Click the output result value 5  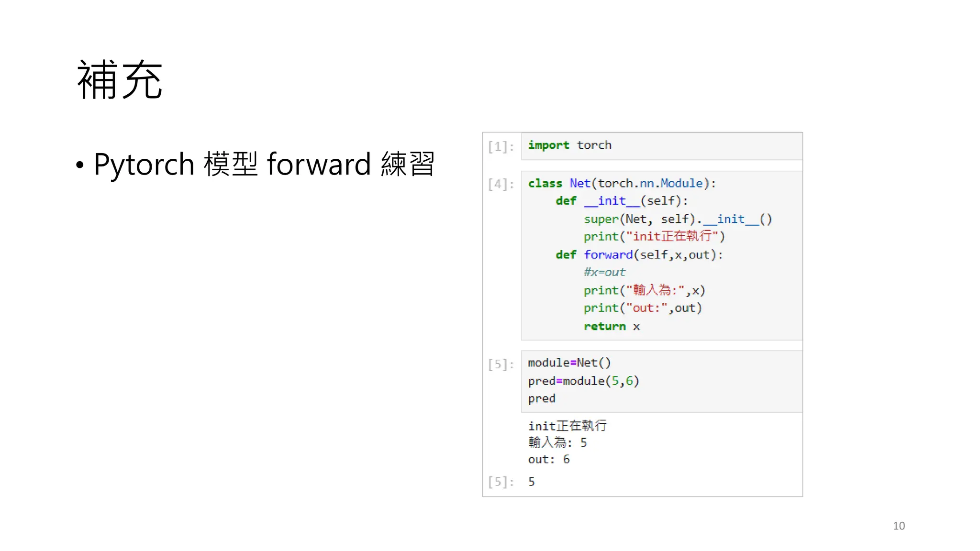click(x=532, y=482)
